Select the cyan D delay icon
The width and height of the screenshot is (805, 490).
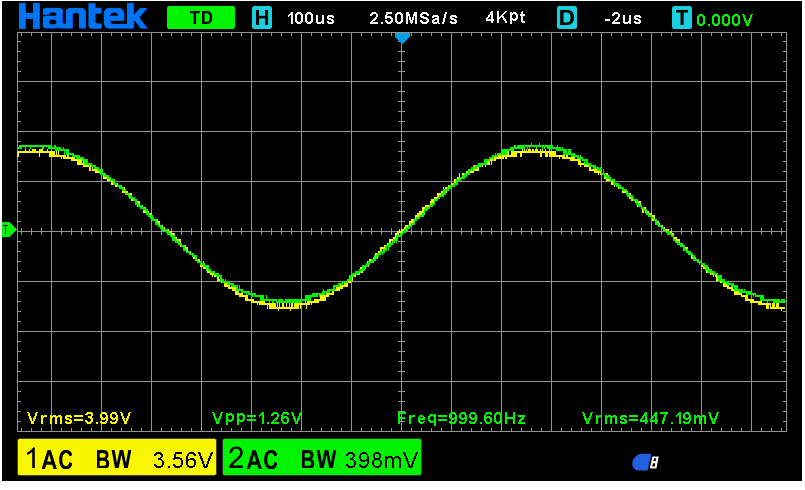(x=567, y=18)
